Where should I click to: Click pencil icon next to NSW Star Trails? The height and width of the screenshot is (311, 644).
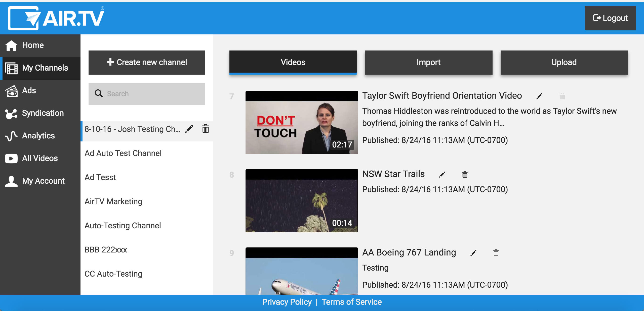pos(442,175)
